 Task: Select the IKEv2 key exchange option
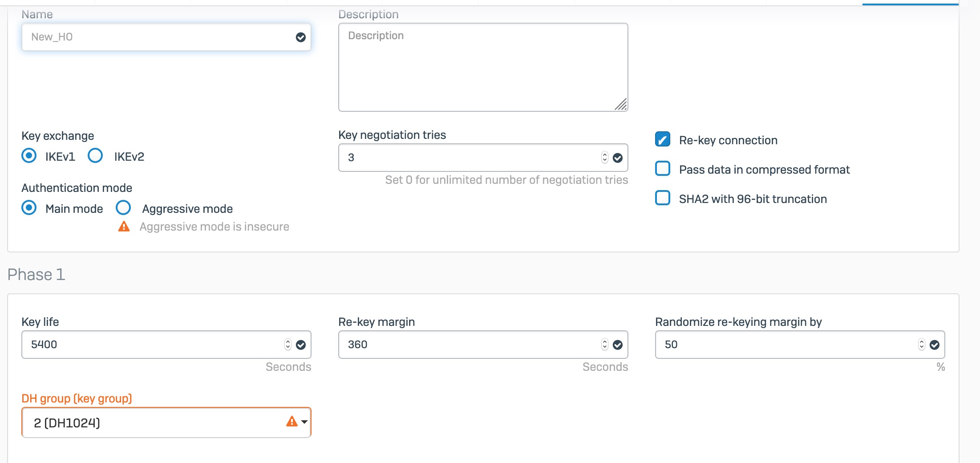click(95, 156)
